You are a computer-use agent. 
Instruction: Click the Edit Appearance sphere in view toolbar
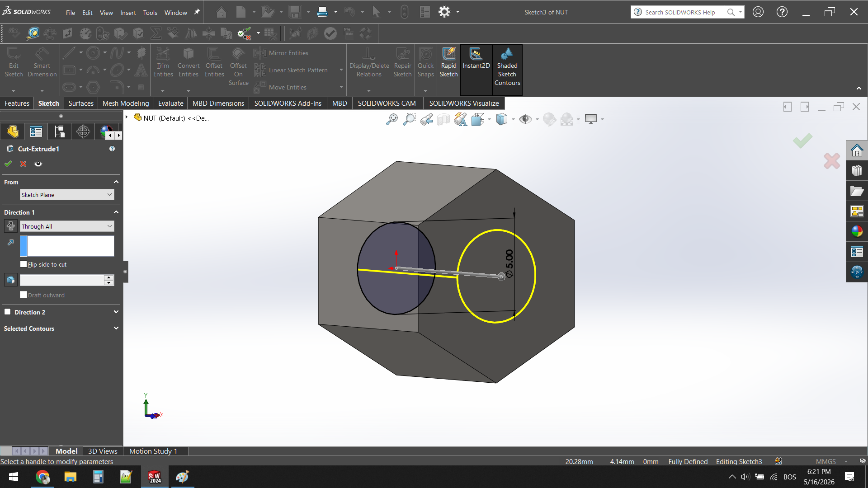click(x=549, y=119)
